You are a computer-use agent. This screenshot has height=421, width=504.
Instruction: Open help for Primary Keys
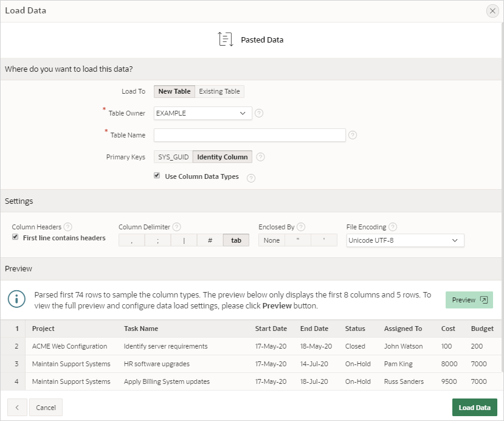pos(260,157)
